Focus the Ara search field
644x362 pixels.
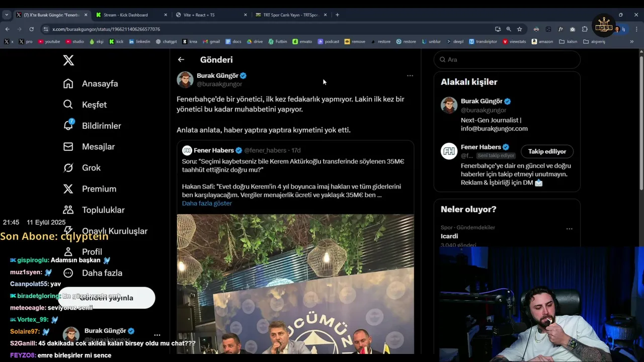(507, 59)
